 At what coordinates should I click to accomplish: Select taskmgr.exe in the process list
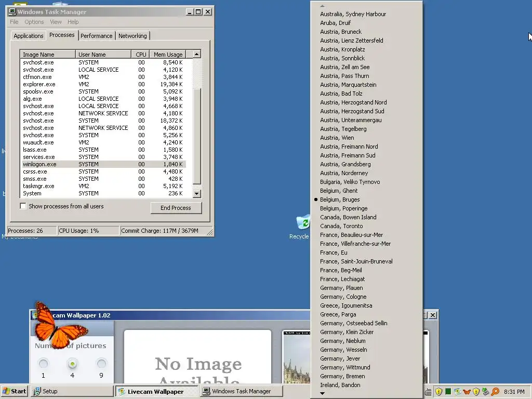103,186
